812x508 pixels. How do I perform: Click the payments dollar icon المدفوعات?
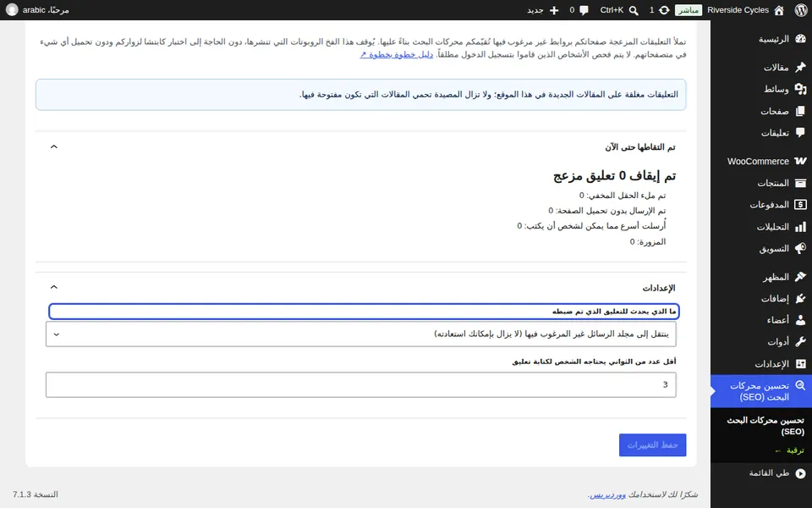(801, 205)
